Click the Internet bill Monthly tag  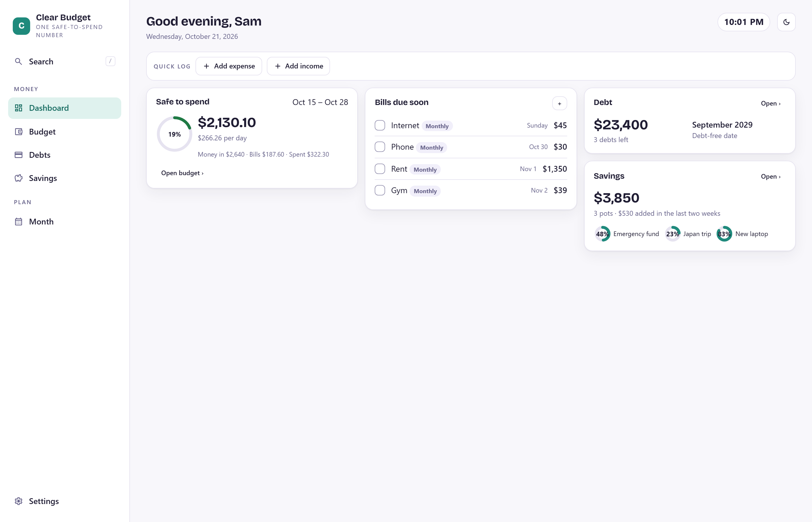coord(437,126)
